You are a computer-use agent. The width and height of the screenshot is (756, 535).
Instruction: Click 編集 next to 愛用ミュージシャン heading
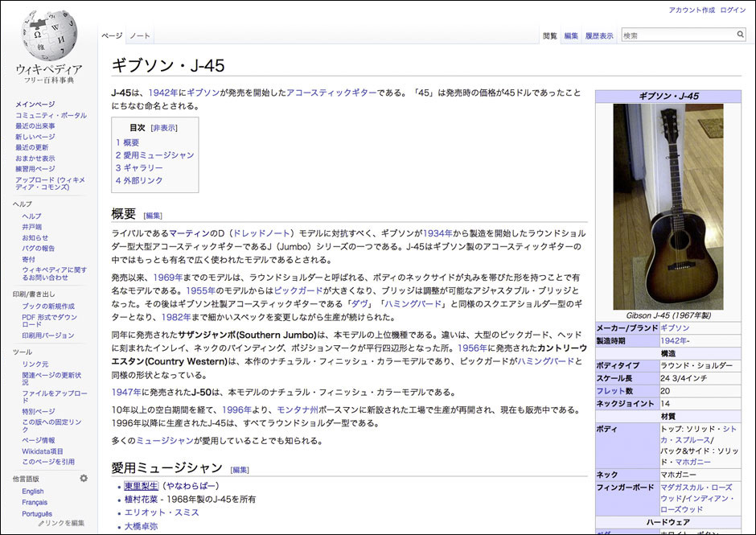coord(240,470)
